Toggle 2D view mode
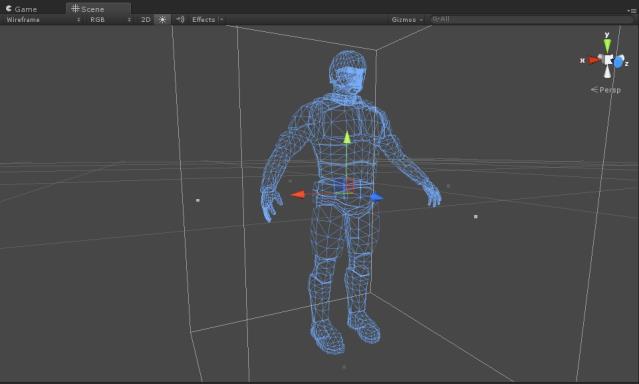The height and width of the screenshot is (384, 639). pos(145,20)
